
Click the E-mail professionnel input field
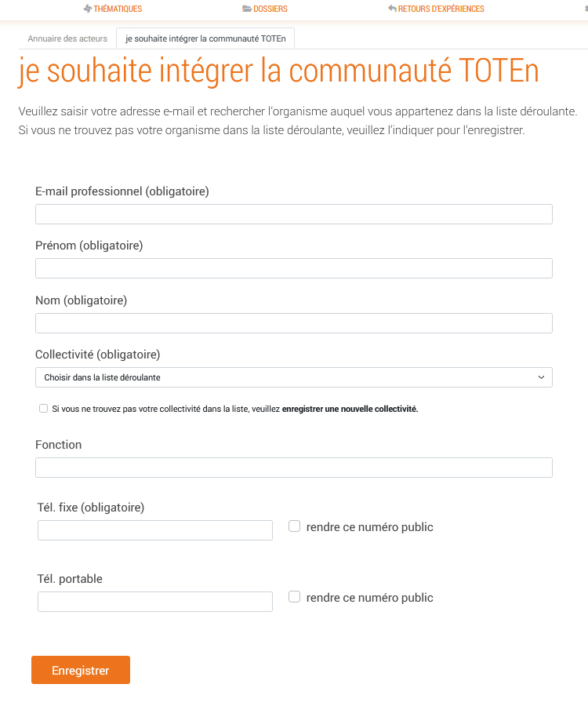tap(293, 213)
